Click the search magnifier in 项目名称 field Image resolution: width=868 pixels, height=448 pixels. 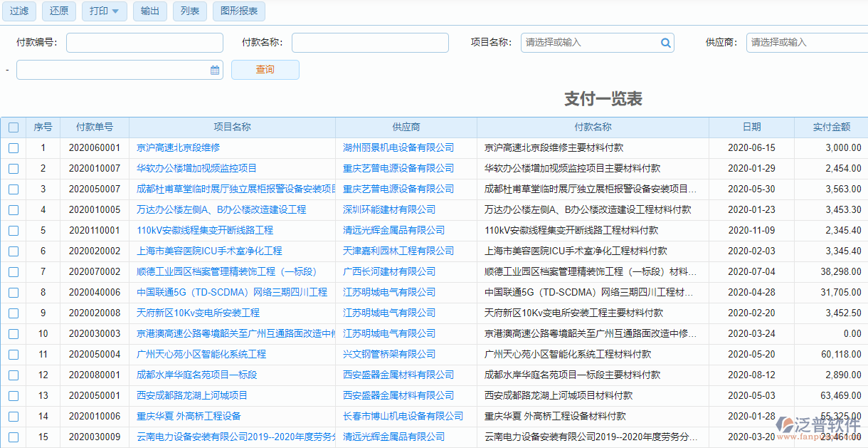(x=666, y=43)
